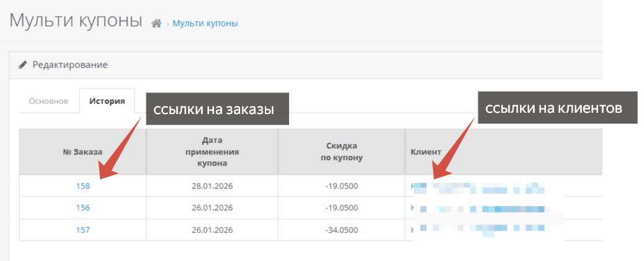Open the Мульти купоны breadcrumb link
This screenshot has width=644, height=261.
[x=205, y=24]
